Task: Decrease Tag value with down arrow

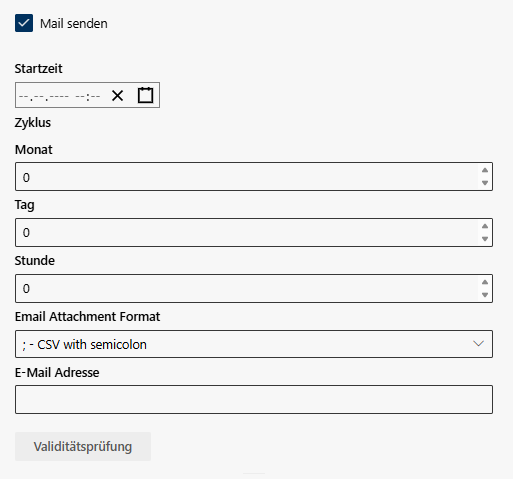Action: [485, 239]
